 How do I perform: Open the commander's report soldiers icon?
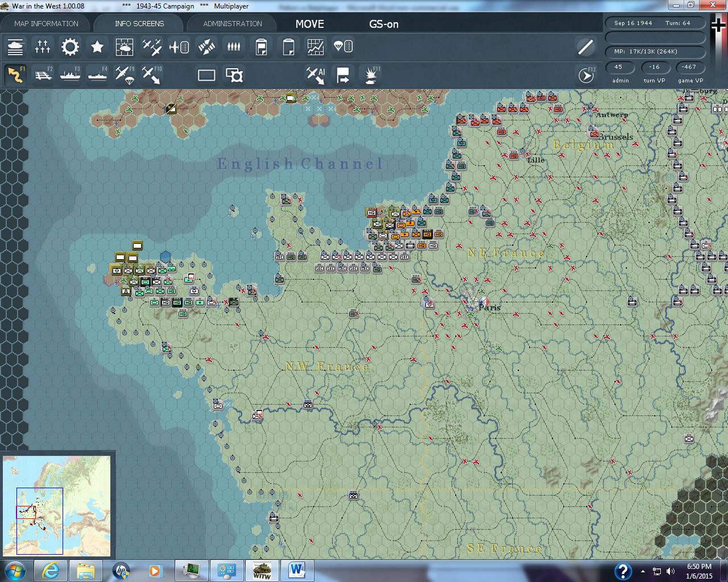pyautogui.click(x=234, y=47)
